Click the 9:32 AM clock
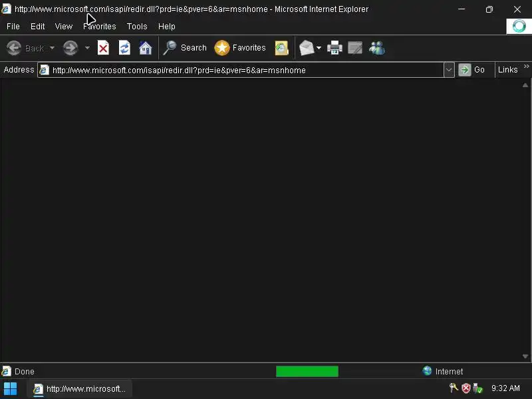 (505, 388)
